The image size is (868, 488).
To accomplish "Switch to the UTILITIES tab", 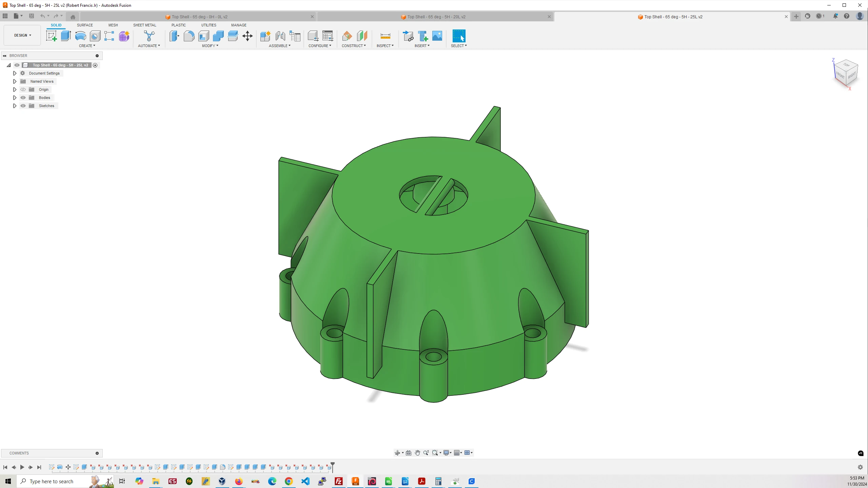I will point(209,25).
